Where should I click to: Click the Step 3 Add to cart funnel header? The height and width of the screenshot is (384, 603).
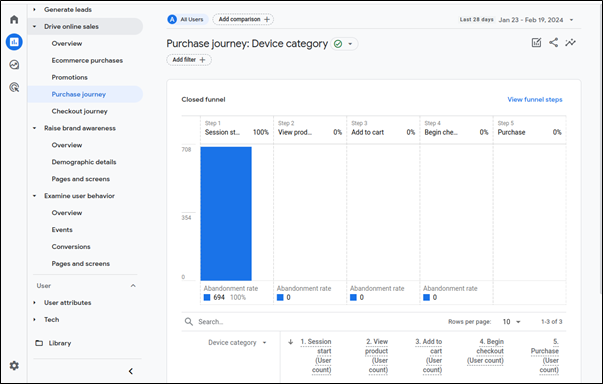pyautogui.click(x=383, y=128)
